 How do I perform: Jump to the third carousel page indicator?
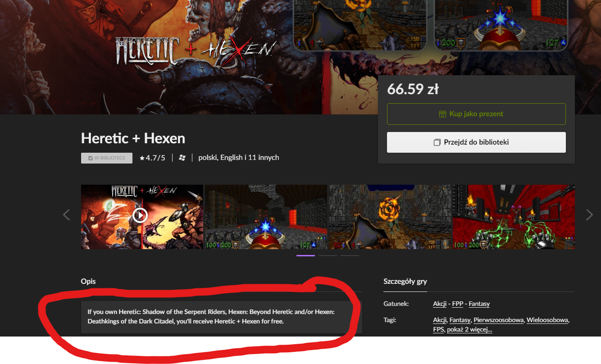point(350,255)
